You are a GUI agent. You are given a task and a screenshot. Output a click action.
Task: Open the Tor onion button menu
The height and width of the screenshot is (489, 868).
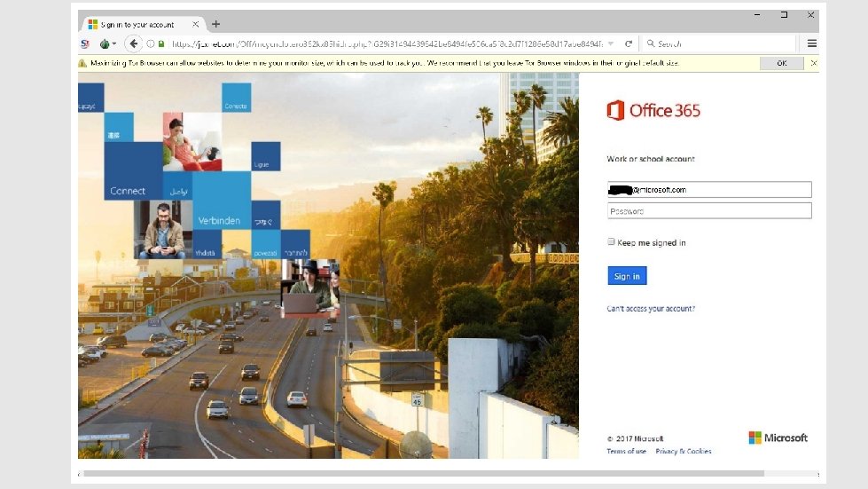(107, 43)
